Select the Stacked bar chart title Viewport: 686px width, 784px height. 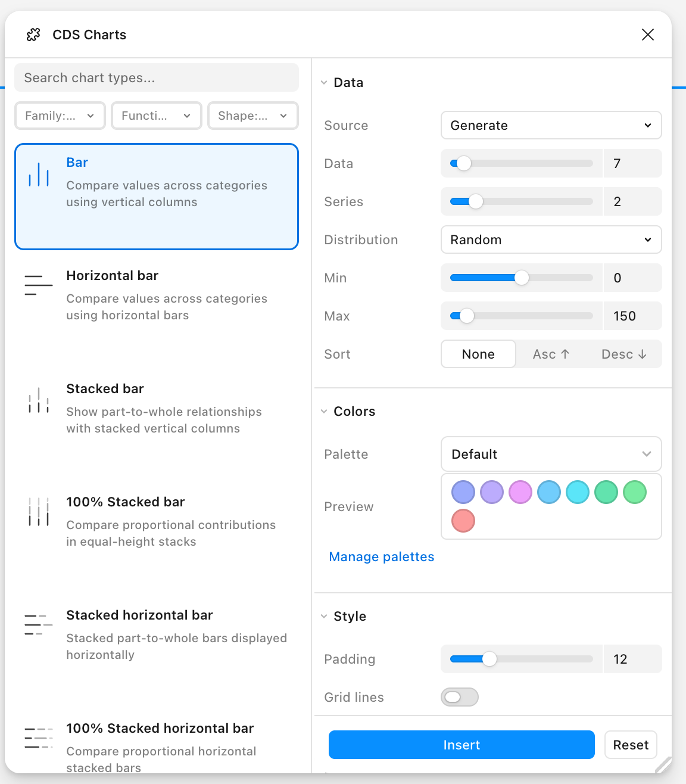click(105, 388)
